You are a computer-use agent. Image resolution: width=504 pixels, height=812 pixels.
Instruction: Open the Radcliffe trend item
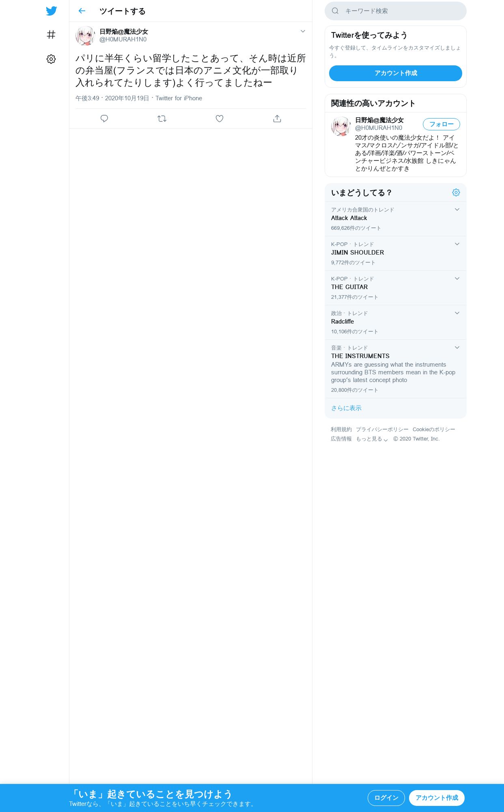[x=396, y=322]
